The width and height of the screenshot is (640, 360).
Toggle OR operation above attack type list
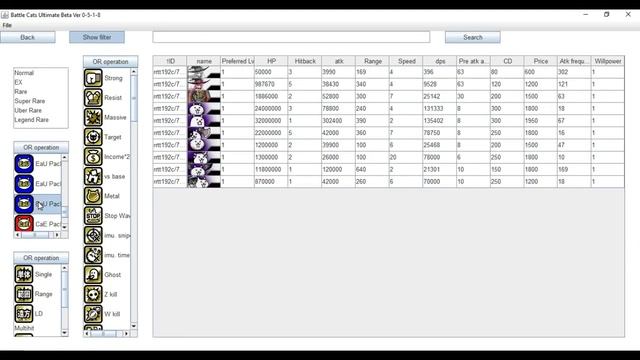(x=41, y=258)
